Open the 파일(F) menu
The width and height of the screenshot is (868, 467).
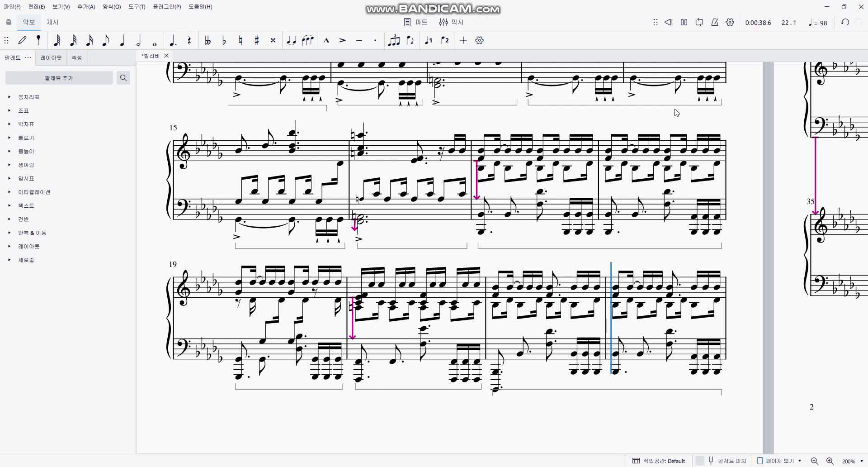[x=12, y=7]
